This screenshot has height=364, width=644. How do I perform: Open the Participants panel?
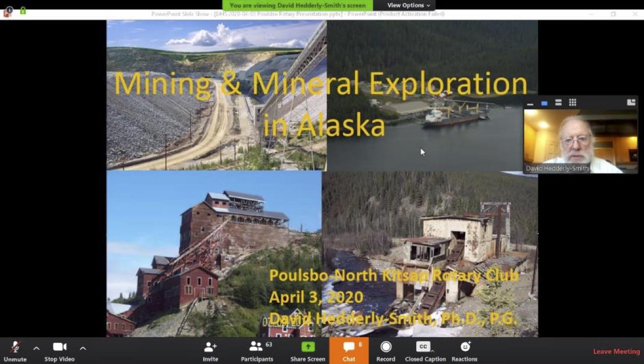point(257,347)
